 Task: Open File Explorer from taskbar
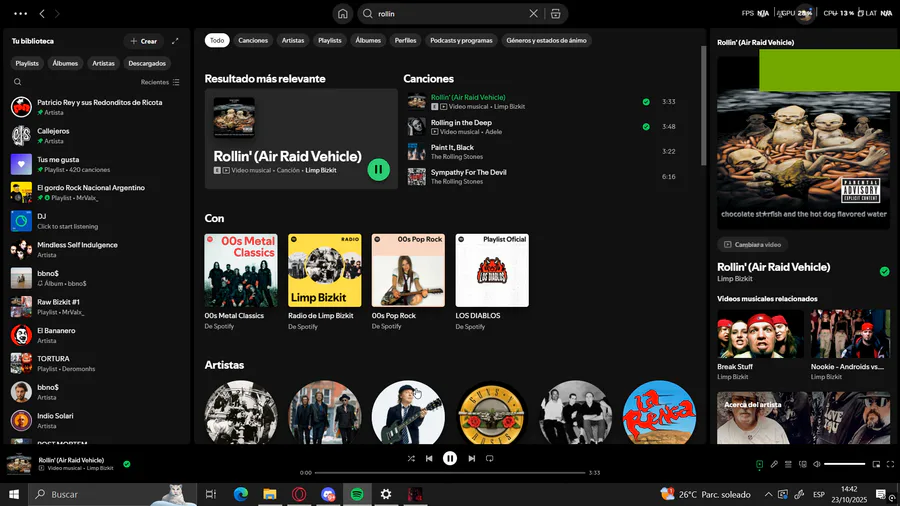tap(270, 494)
